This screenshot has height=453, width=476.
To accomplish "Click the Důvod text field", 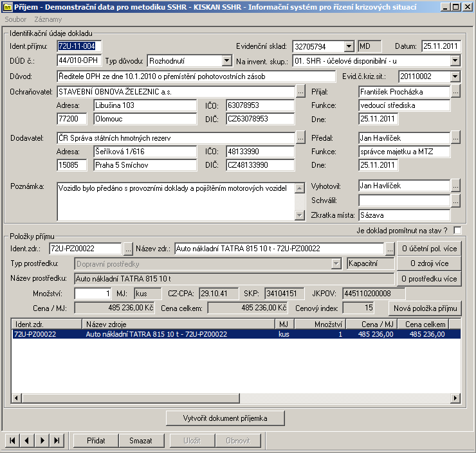I will [196, 76].
